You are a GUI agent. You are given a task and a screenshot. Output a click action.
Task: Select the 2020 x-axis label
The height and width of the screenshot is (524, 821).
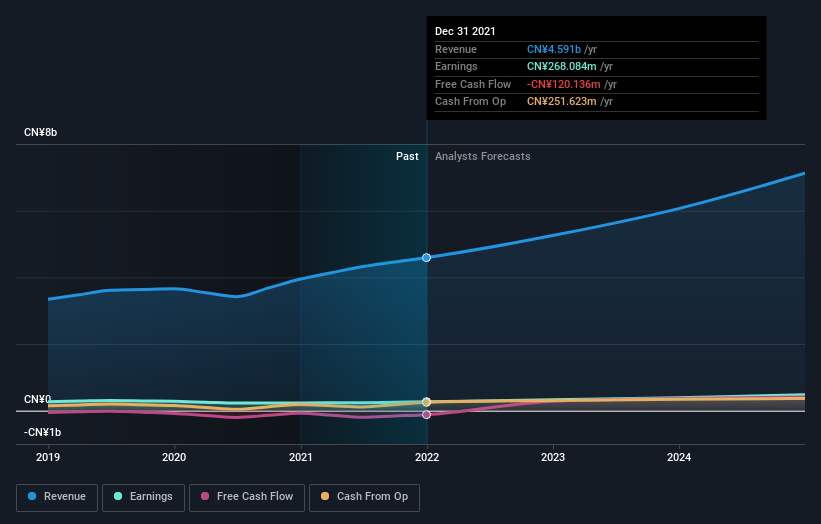(x=174, y=457)
